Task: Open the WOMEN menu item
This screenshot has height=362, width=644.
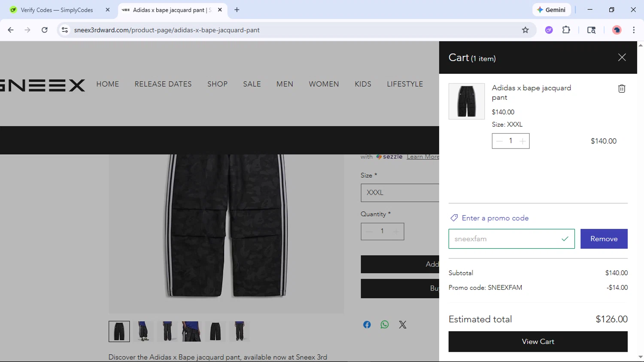Action: (324, 84)
